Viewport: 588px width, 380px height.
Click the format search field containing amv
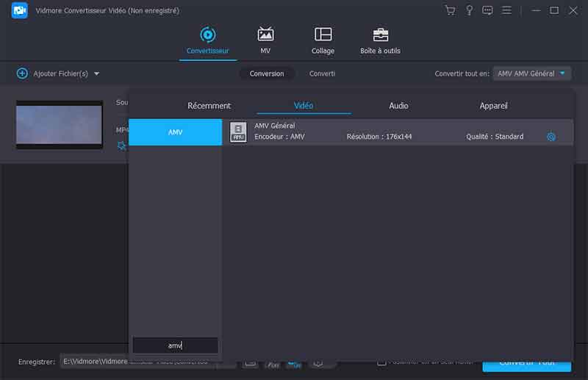(175, 345)
